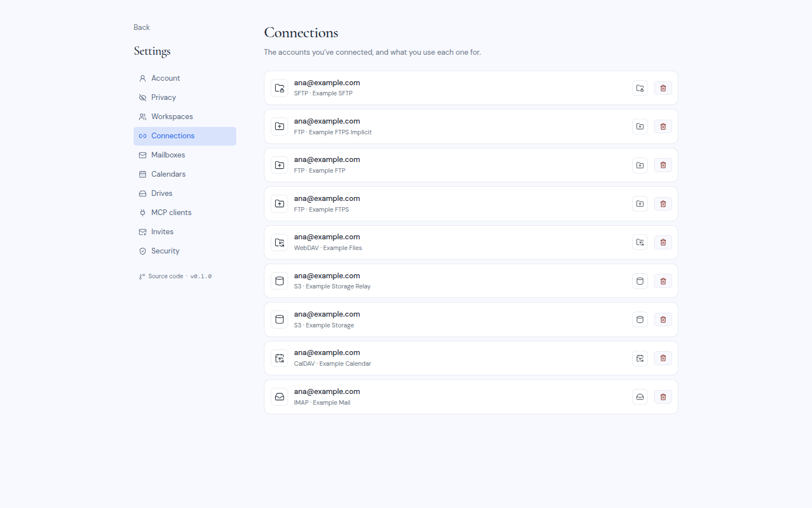This screenshot has width=812, height=508.
Task: Click the WebDAV · Example Files label
Action: coord(328,248)
